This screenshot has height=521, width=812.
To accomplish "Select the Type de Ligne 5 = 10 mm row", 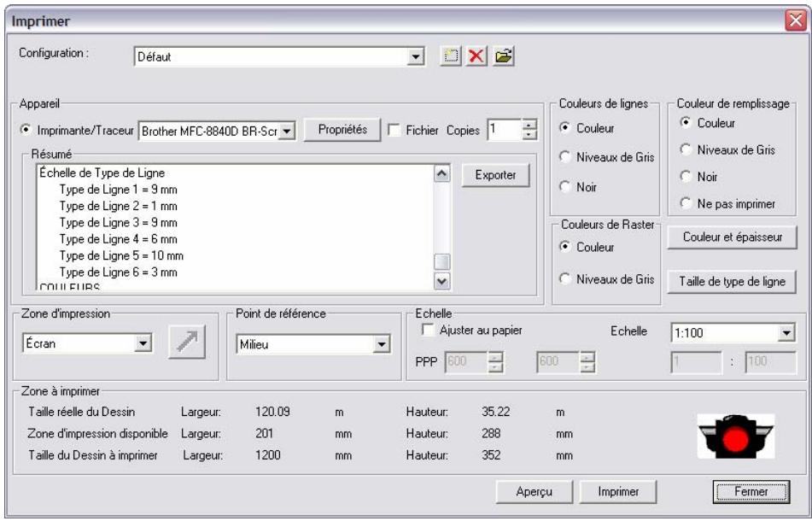I will coord(121,256).
